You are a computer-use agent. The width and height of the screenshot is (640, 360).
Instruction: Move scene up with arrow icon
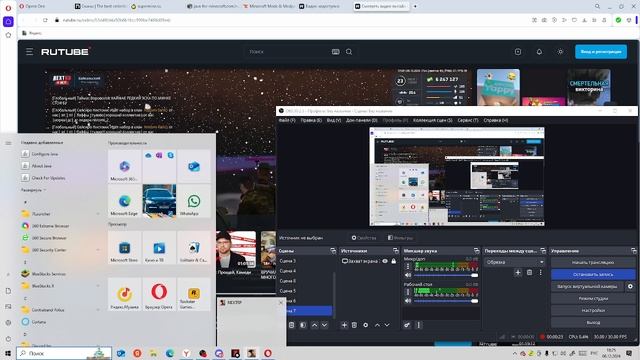click(x=314, y=325)
